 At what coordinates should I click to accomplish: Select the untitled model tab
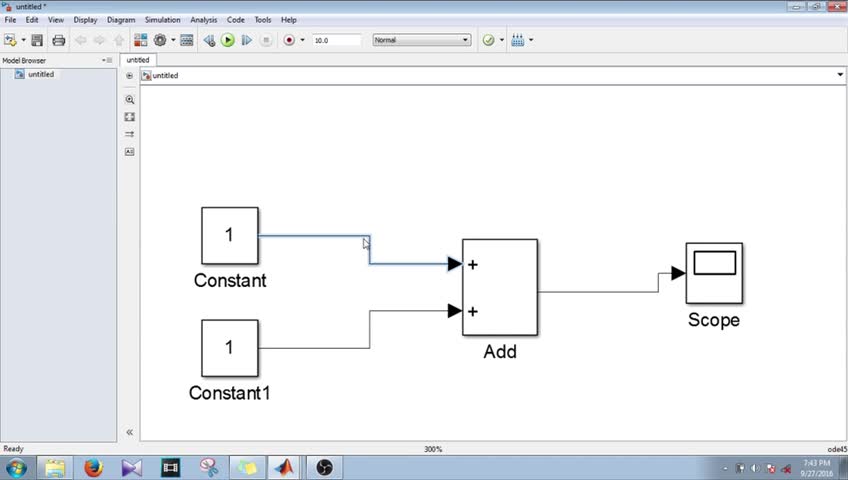138,60
